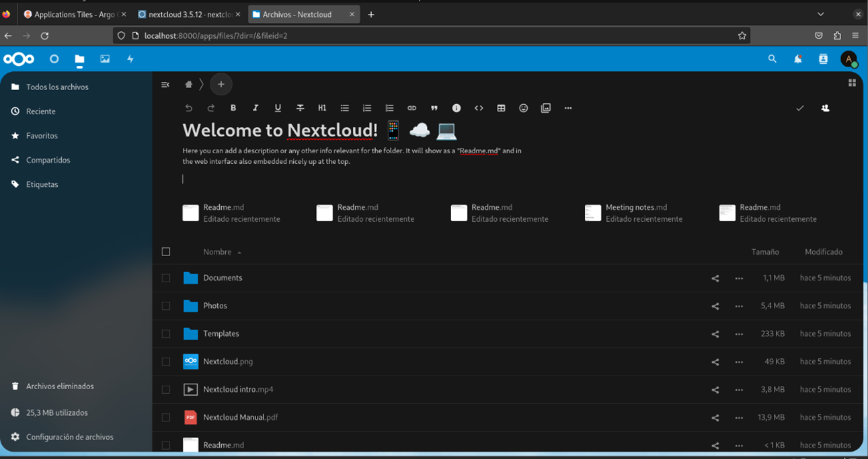Screen dimensions: 868x459
Task: Open the Activity app lightning icon
Action: pyautogui.click(x=130, y=59)
